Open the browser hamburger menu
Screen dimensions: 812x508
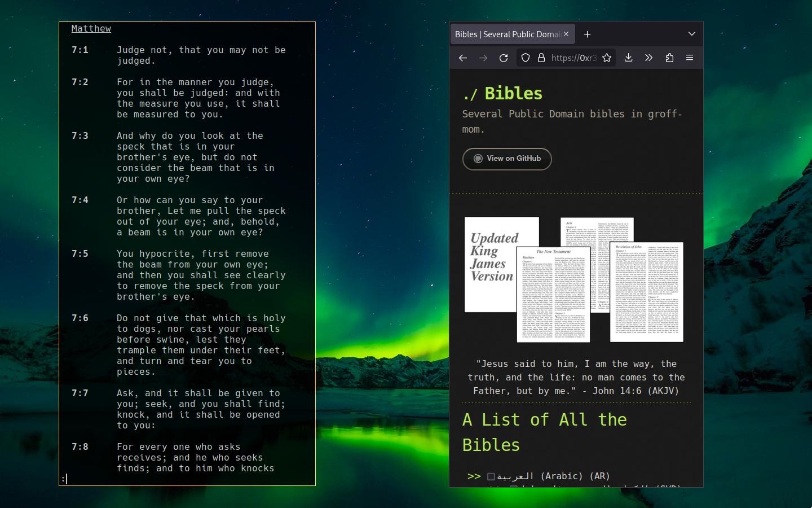(x=690, y=58)
